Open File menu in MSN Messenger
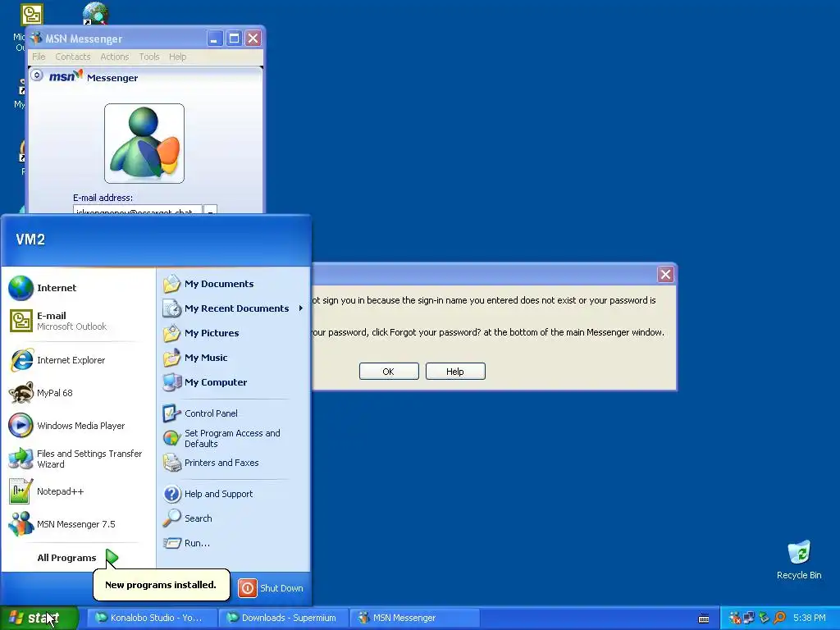Image resolution: width=840 pixels, height=630 pixels. point(39,57)
